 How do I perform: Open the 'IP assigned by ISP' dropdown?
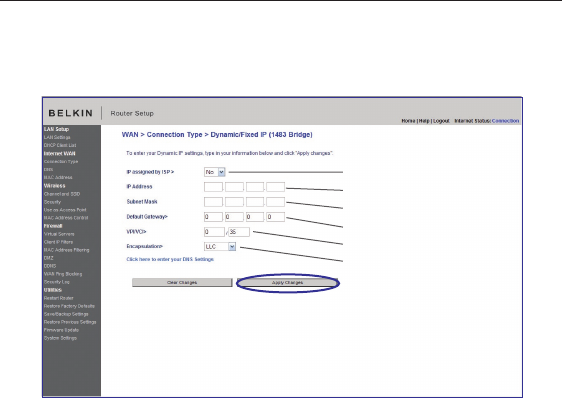(x=215, y=172)
